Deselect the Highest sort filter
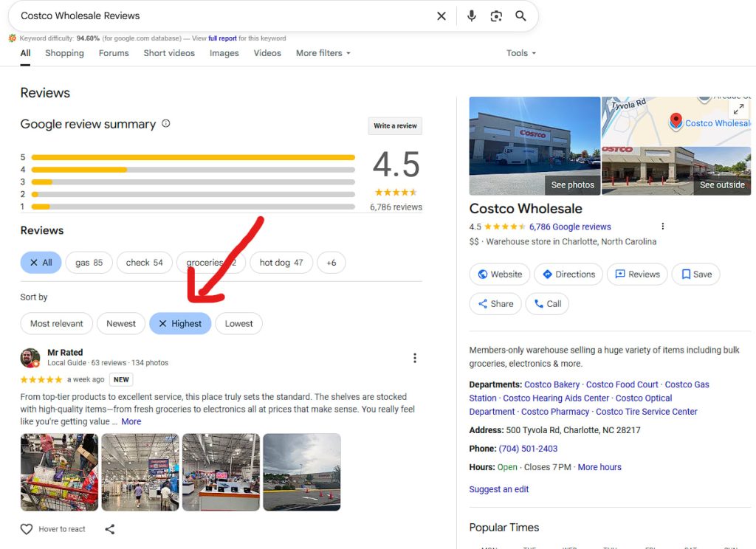 180,323
